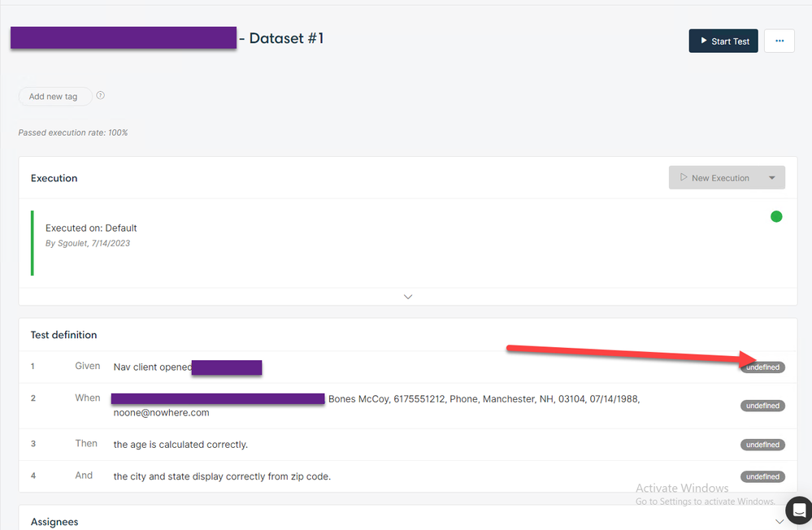Open the chat support bubble icon
This screenshot has width=812, height=530.
798,510
